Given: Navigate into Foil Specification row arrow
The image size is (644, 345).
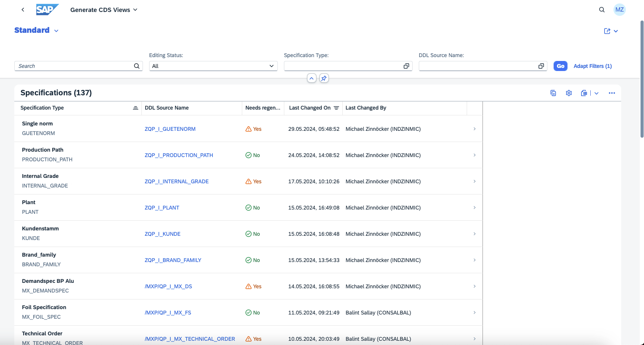Looking at the screenshot, I should click(x=474, y=313).
